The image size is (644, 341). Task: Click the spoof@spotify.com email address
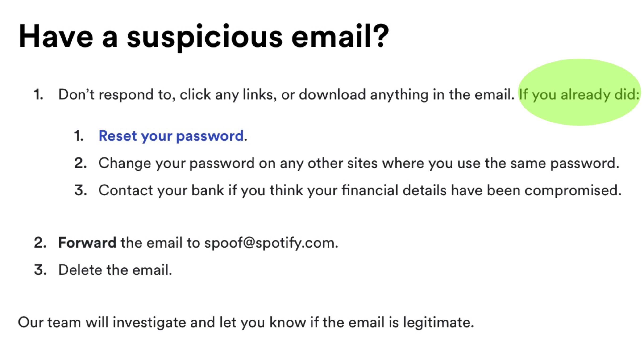[271, 243]
